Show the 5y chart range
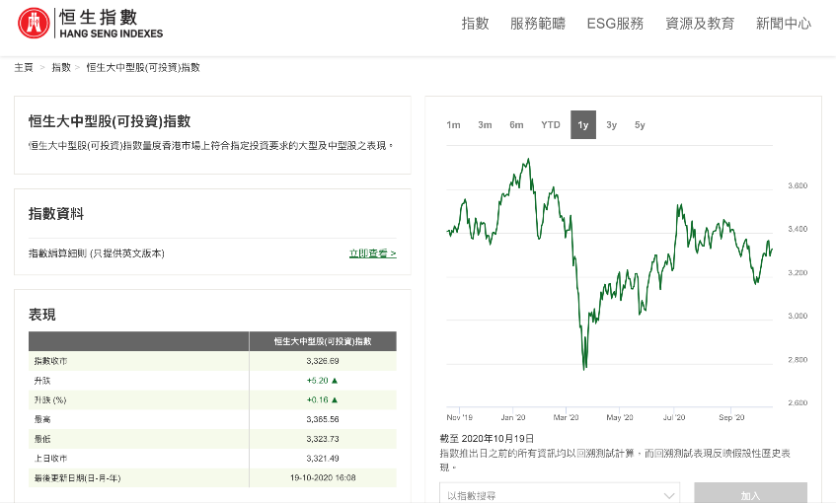The width and height of the screenshot is (837, 504). pyautogui.click(x=640, y=125)
